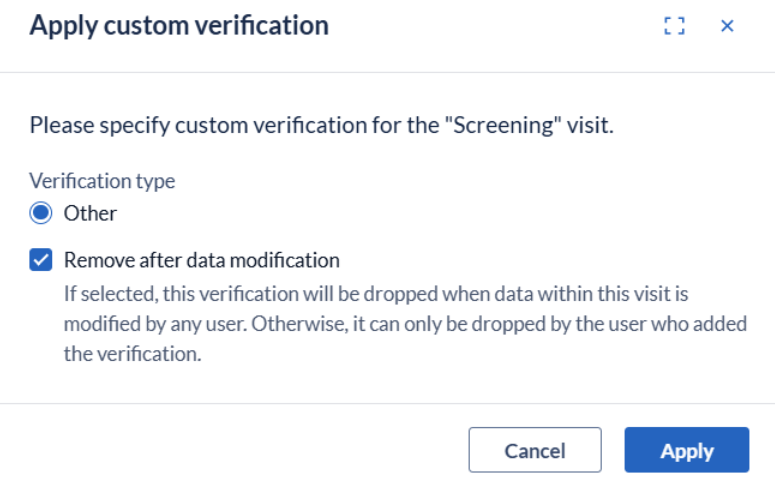This screenshot has height=483, width=775.
Task: Click the "Other" option label text
Action: coord(90,213)
